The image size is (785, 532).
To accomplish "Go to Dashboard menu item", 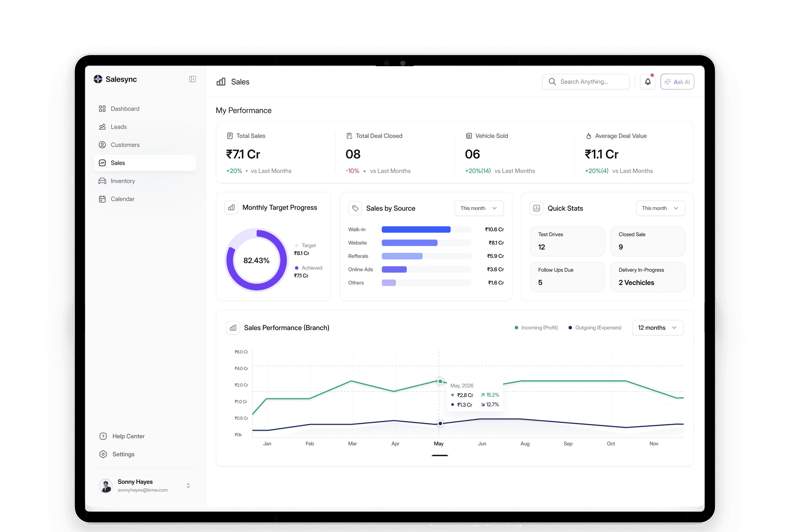I will pyautogui.click(x=145, y=109).
